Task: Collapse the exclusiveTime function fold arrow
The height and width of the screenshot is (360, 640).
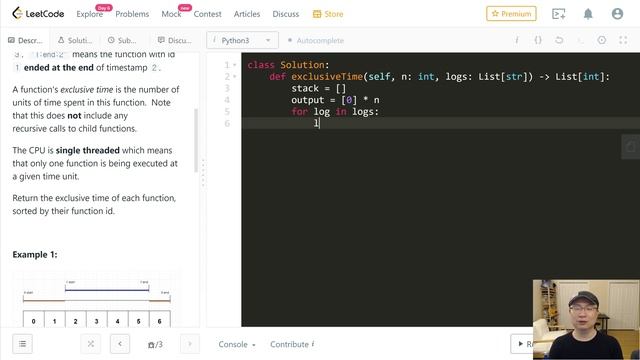Action: (235, 77)
